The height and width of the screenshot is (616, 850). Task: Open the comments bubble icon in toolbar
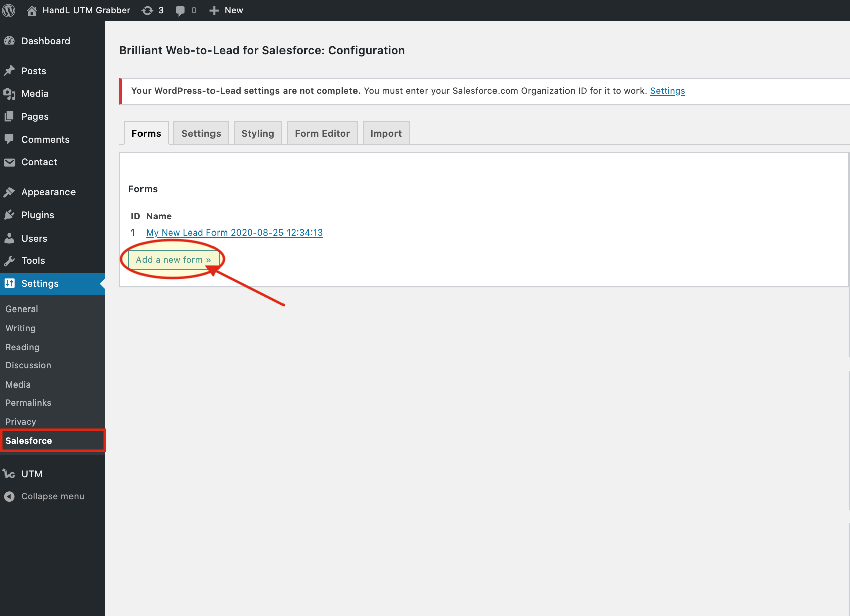click(x=180, y=11)
